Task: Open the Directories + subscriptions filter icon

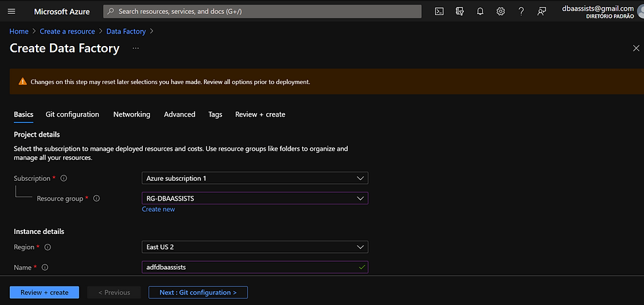Action: 460,11
